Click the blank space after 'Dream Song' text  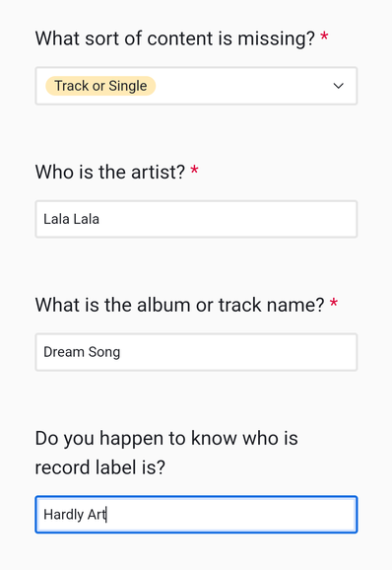pyautogui.click(x=238, y=352)
